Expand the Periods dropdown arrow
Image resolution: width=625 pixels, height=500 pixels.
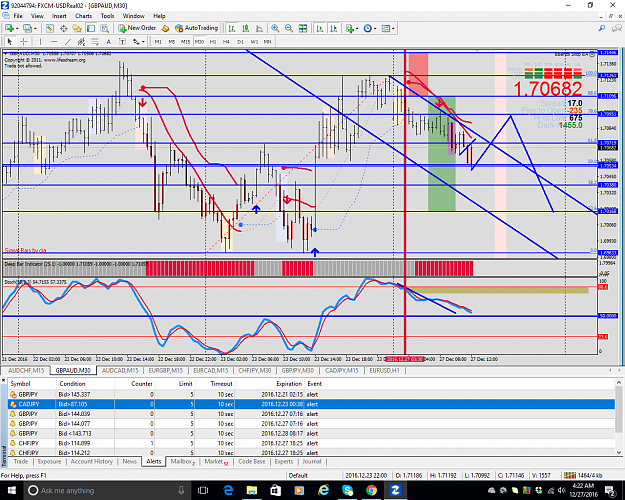pos(375,29)
